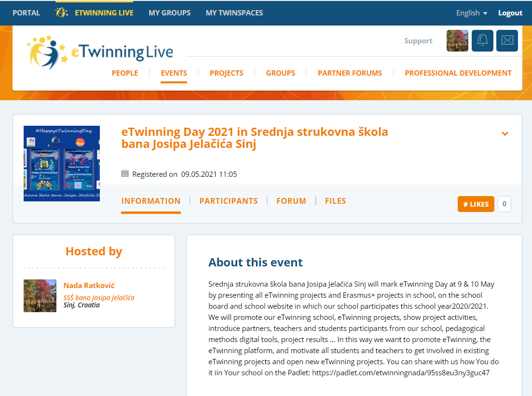
Task: Open the English language dropdown
Action: click(471, 13)
